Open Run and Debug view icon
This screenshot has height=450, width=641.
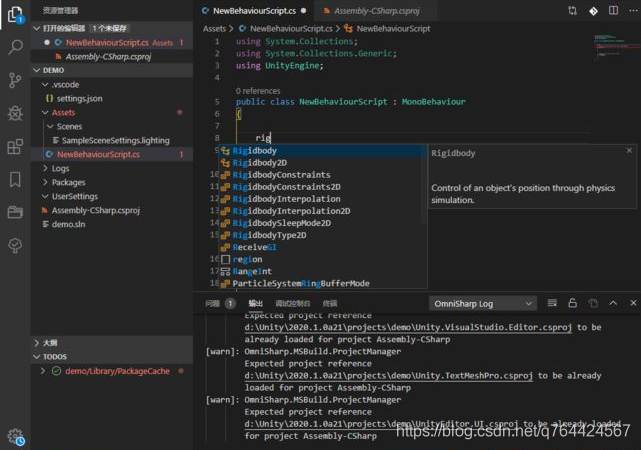15,113
